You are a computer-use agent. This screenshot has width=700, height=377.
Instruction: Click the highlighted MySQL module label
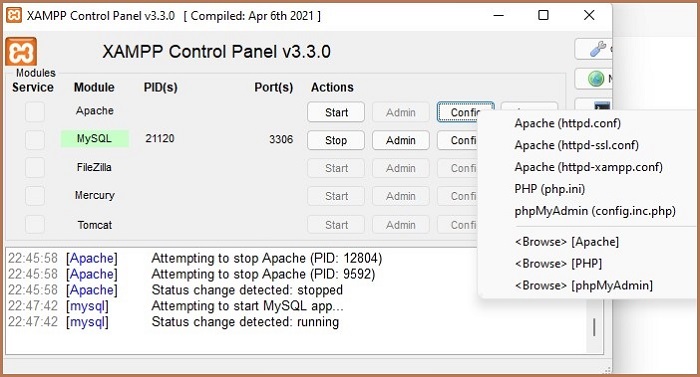[95, 138]
